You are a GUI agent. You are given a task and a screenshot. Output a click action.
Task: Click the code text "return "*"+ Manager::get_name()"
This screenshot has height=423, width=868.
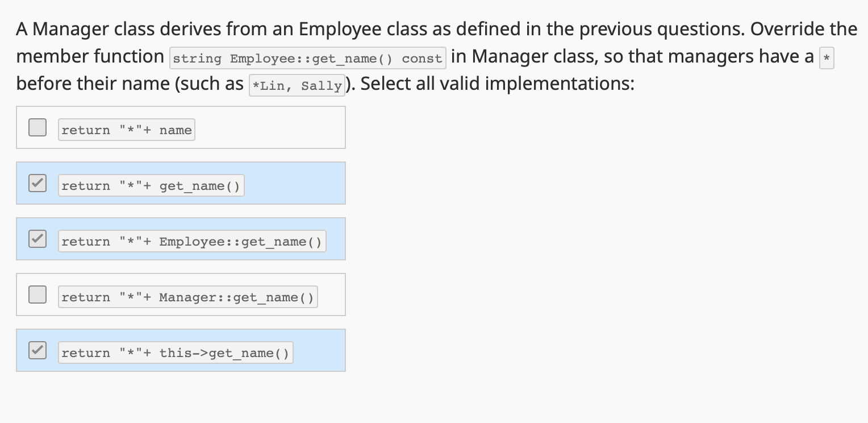187,297
